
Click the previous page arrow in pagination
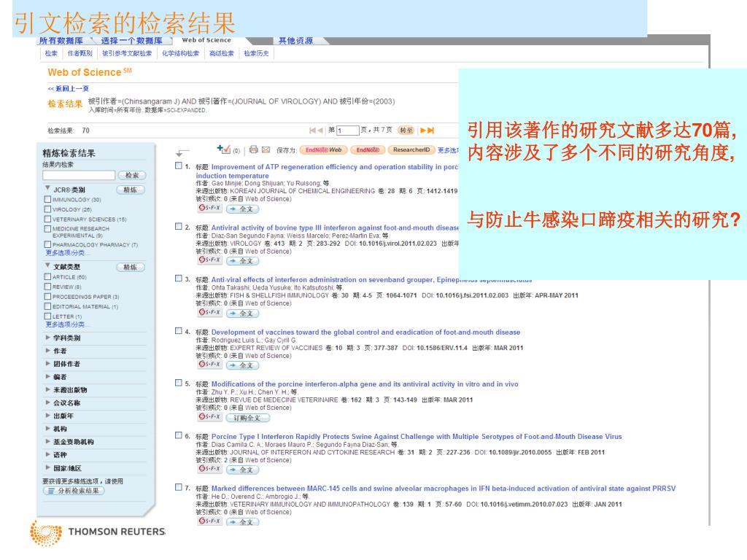320,130
